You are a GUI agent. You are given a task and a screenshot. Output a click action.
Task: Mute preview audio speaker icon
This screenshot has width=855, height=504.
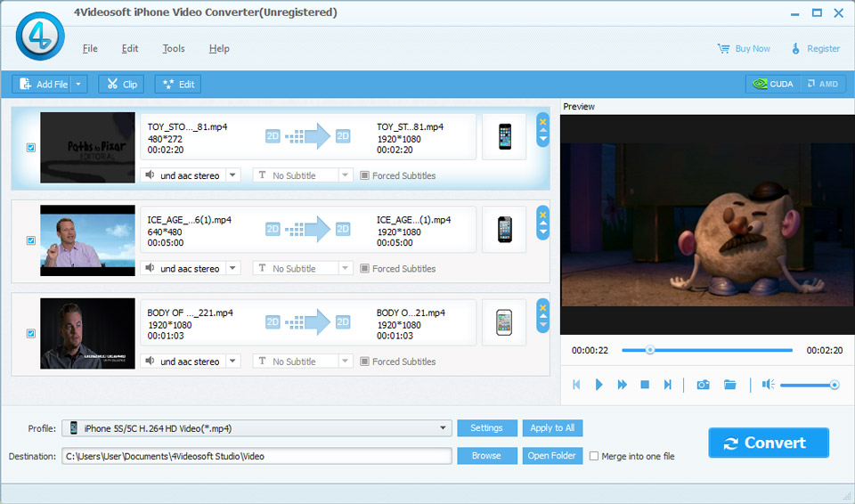click(x=769, y=385)
